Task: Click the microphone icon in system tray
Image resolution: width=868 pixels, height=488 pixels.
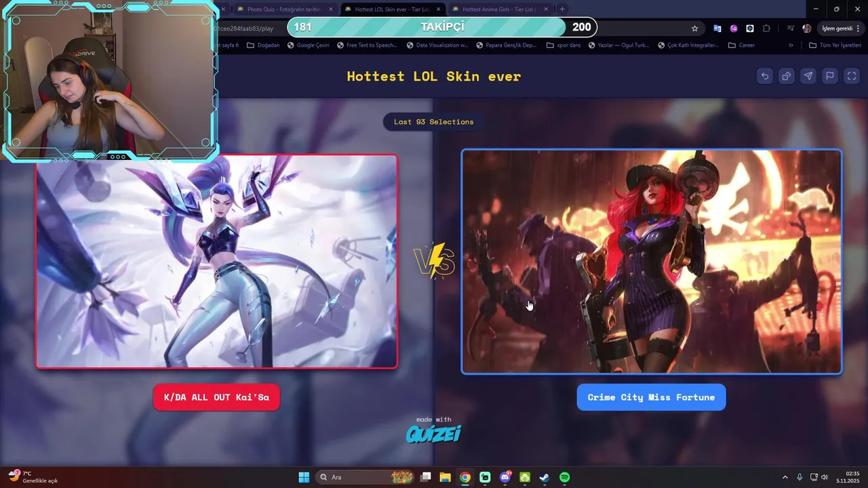Action: 800,477
